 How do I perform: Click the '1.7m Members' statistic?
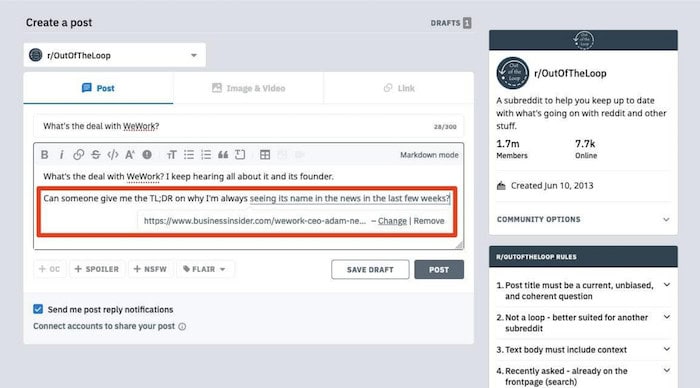point(512,149)
